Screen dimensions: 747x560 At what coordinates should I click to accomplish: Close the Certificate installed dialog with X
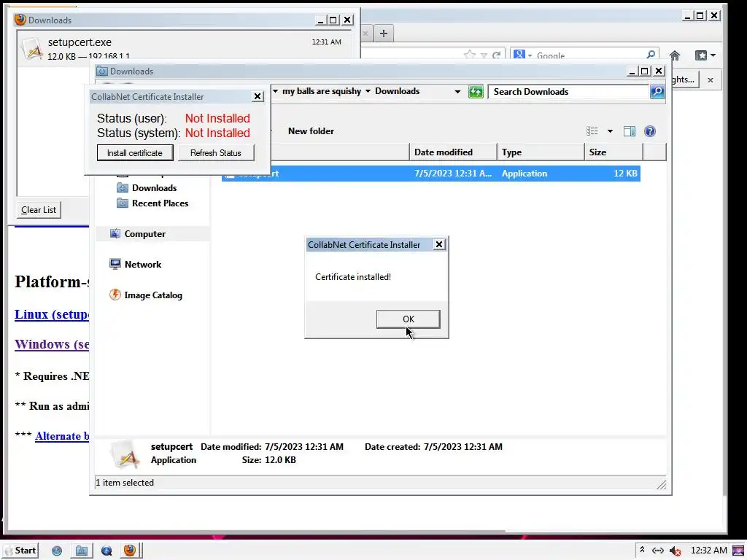(x=438, y=244)
